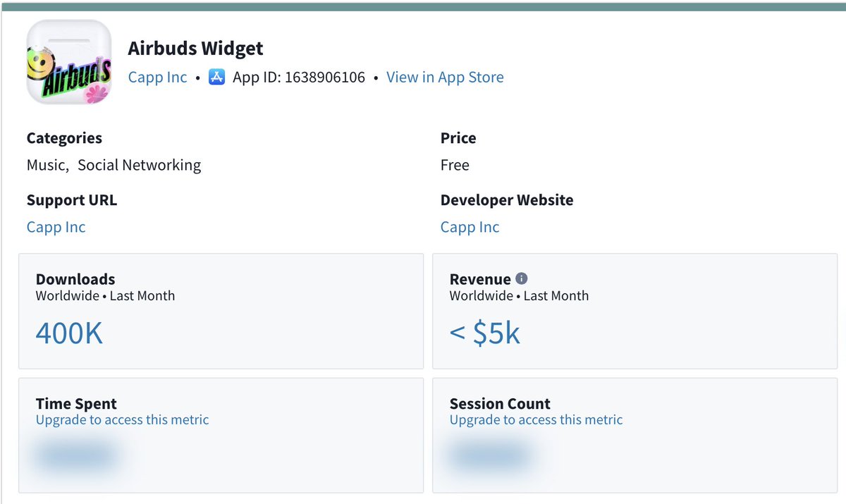
Task: Select the 400K downloads value
Action: pos(69,333)
